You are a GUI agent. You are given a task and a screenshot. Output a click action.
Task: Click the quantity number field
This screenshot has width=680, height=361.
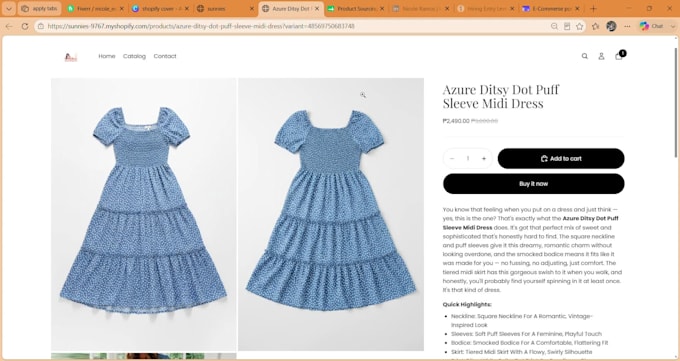tap(468, 159)
